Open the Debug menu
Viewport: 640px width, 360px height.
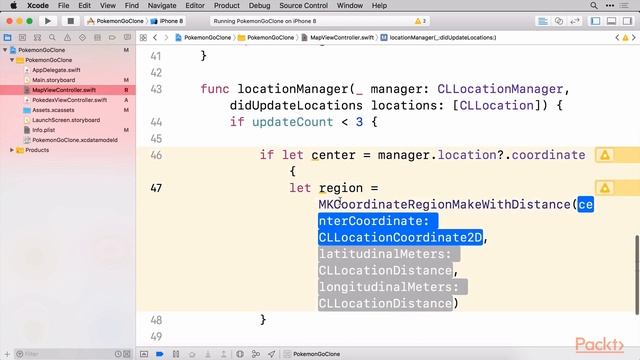(x=259, y=5)
